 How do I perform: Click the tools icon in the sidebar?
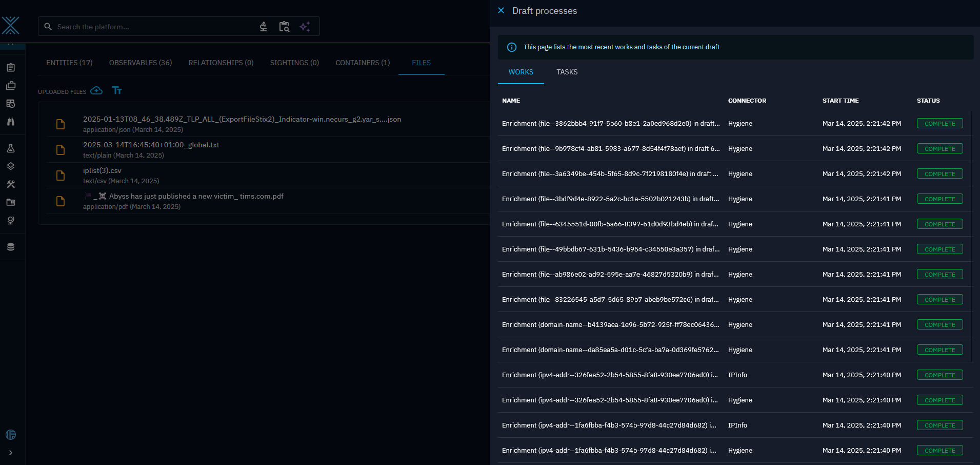point(11,184)
